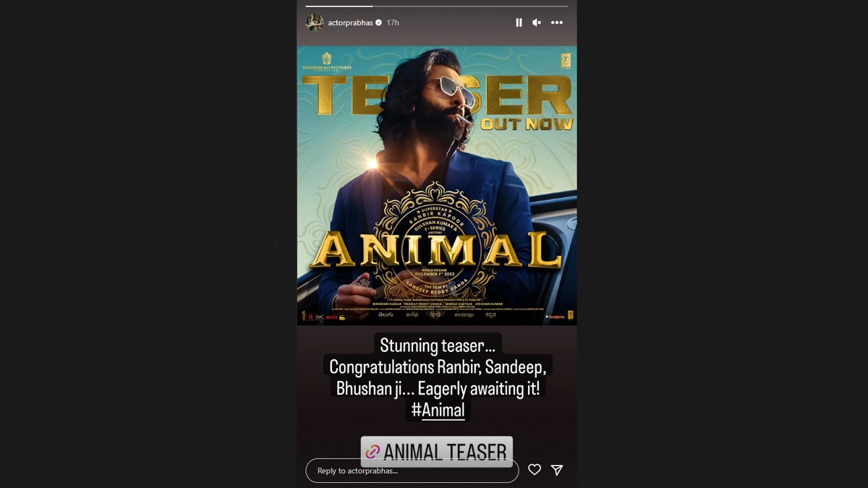Click the blue verified badge
Viewport: 868px width, 488px height.
click(379, 22)
